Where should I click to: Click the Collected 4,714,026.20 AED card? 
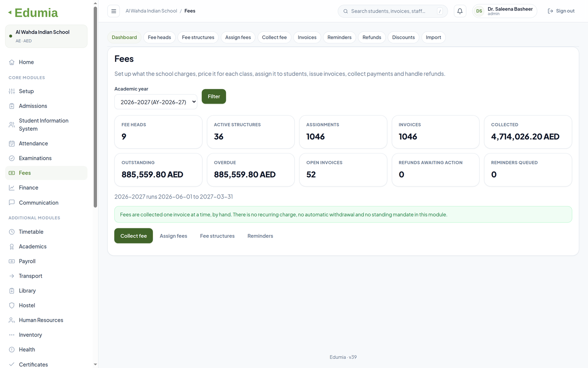(528, 132)
